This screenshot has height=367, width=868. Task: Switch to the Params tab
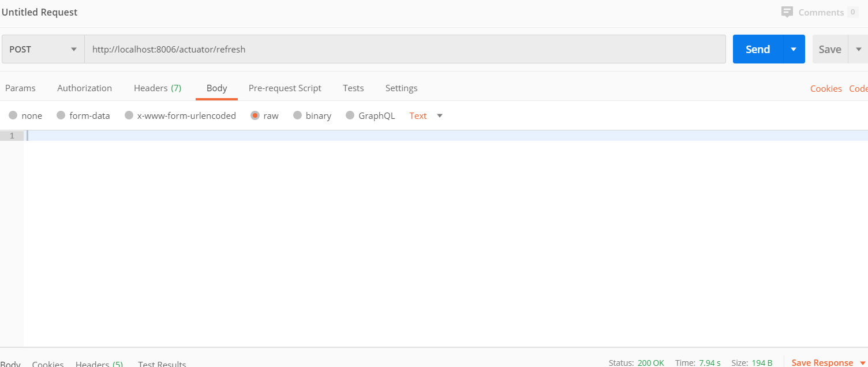tap(20, 88)
